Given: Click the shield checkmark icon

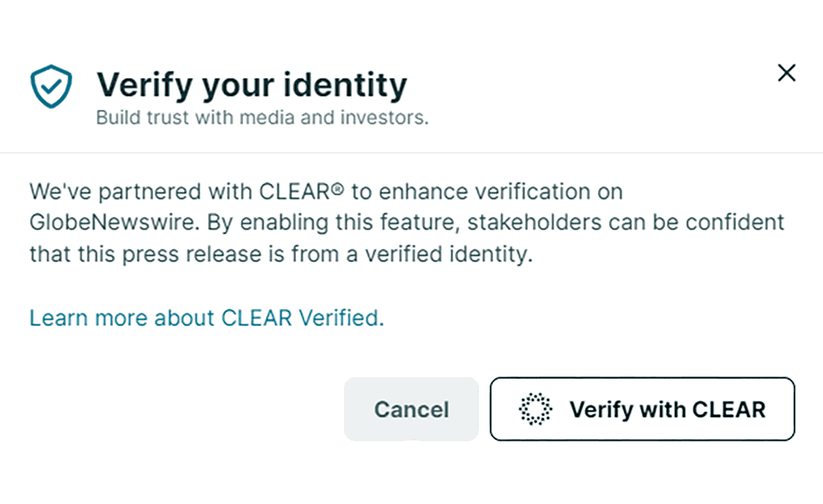Looking at the screenshot, I should click(51, 86).
